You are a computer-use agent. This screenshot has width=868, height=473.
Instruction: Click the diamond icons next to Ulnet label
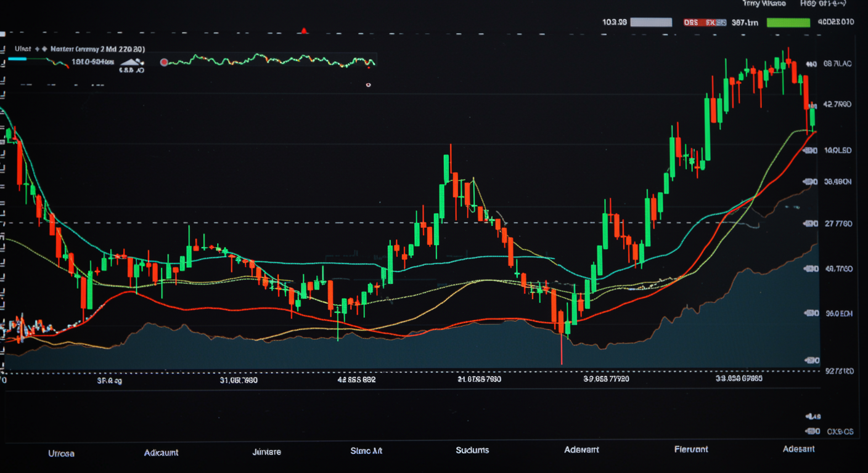coord(41,48)
